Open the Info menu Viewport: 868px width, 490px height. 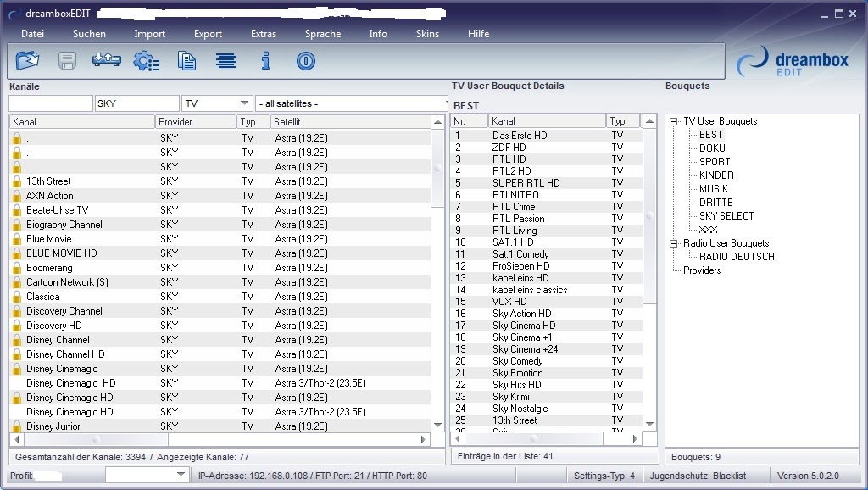pos(378,34)
